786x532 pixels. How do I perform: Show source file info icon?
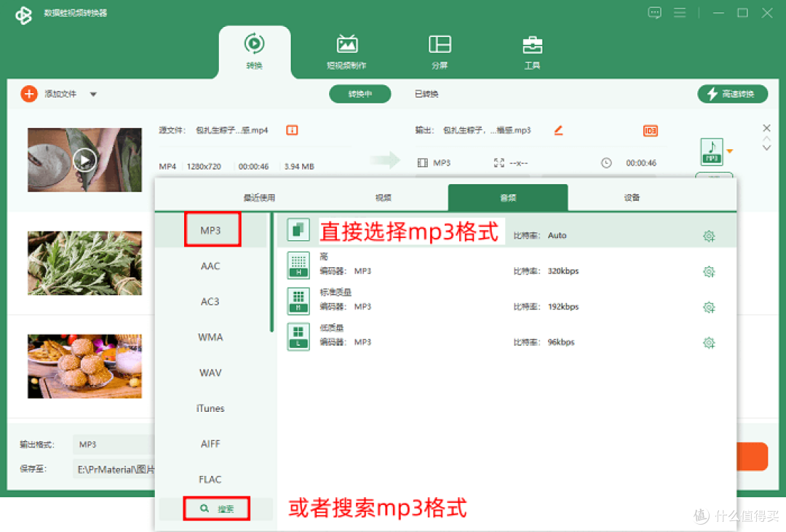coord(292,130)
